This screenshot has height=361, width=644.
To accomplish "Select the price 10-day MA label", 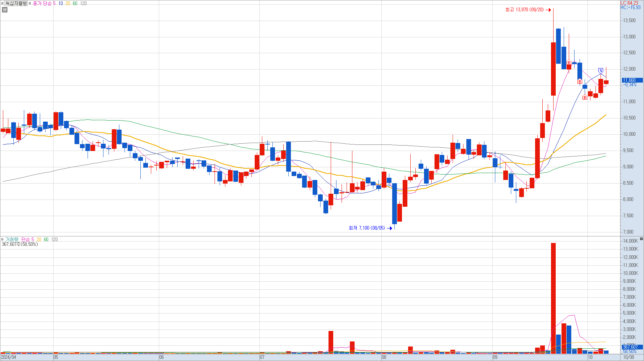I will coord(60,3).
